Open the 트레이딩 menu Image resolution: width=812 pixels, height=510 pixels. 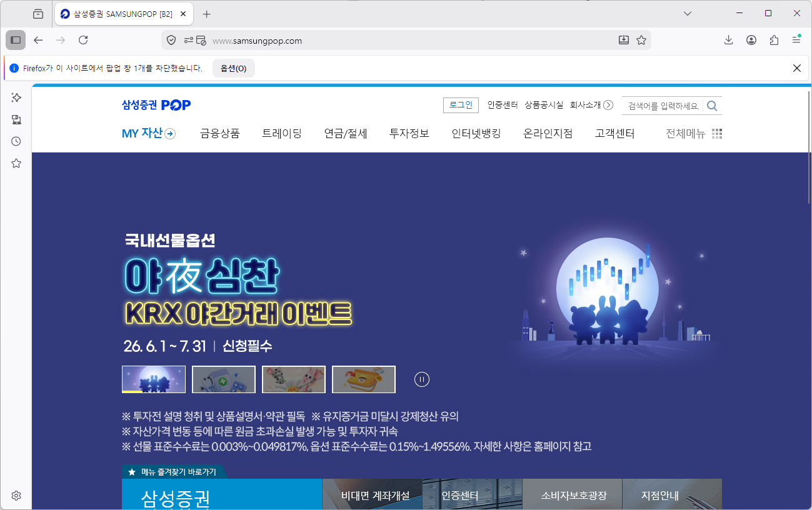coord(282,133)
